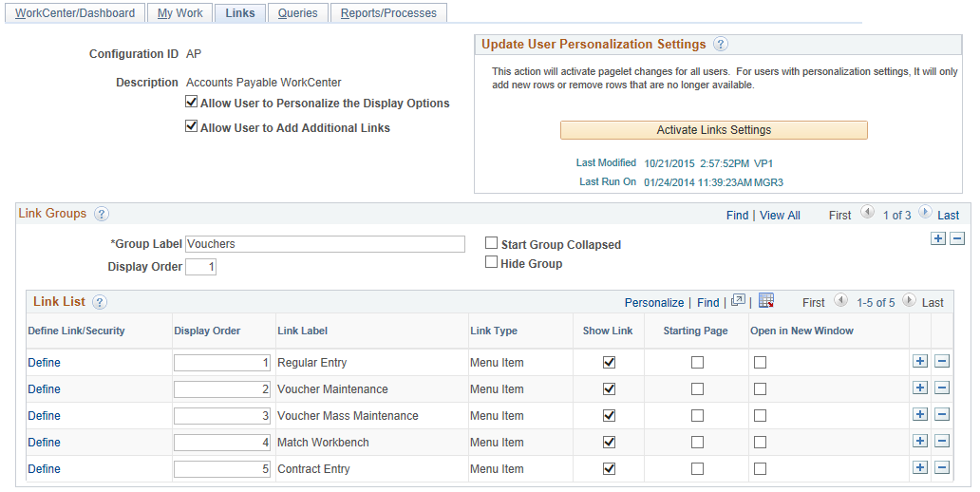
Task: Click the Link Groups help icon
Action: pyautogui.click(x=102, y=215)
